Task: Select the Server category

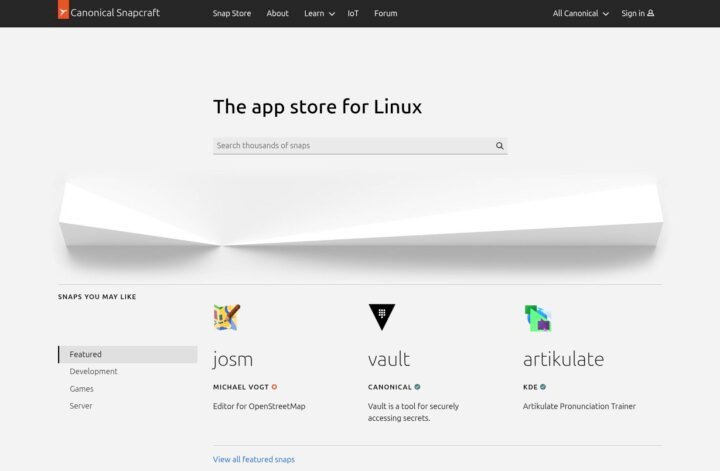Action: coord(81,406)
